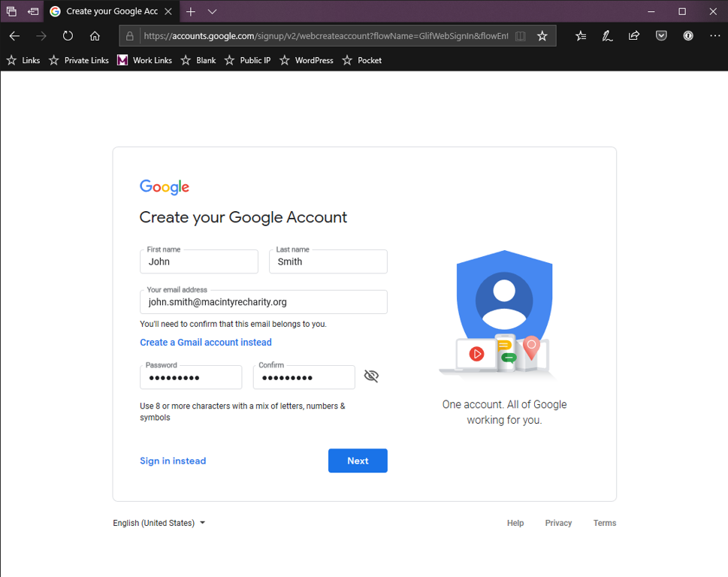
Task: Open the Private Links favorites item
Action: 78,60
